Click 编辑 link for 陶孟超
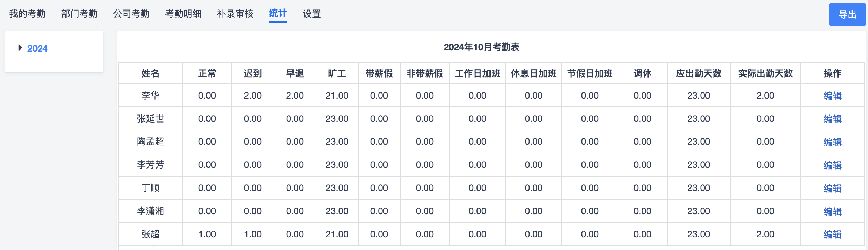This screenshot has height=250, width=868. click(x=833, y=142)
